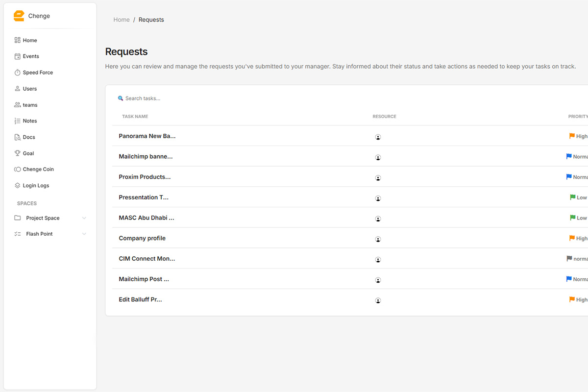
Task: Click green Low flag on Pressentation row
Action: pyautogui.click(x=573, y=197)
